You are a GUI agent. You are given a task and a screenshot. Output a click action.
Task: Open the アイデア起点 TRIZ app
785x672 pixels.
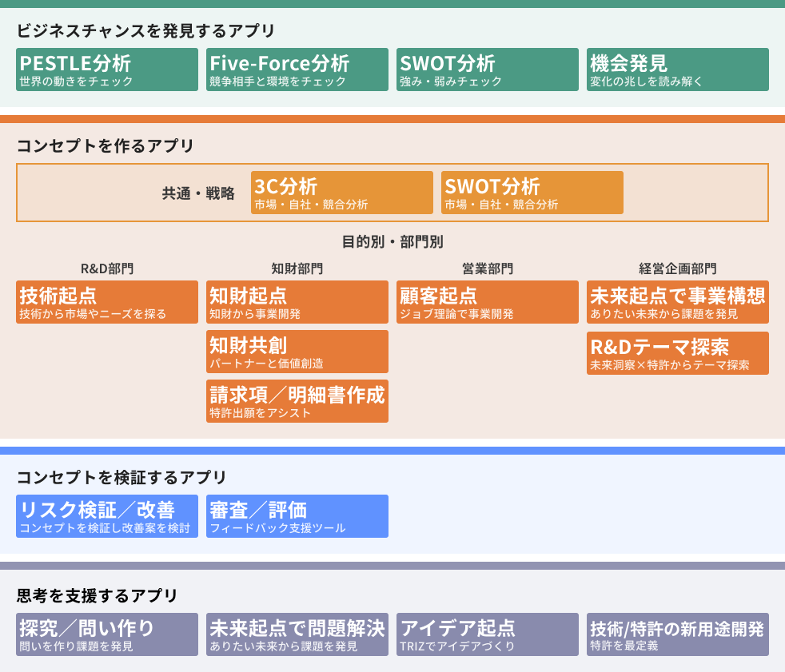[x=488, y=634]
